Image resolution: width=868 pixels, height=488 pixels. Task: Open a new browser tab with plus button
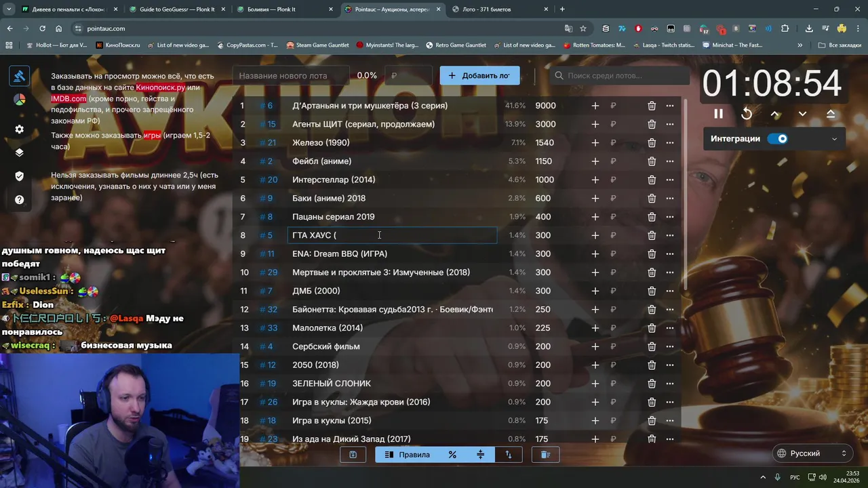tap(562, 9)
